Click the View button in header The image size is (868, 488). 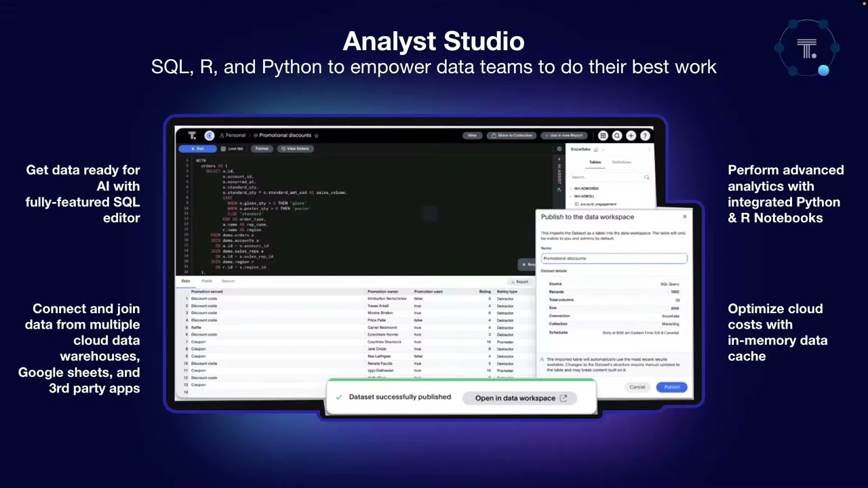tap(472, 136)
